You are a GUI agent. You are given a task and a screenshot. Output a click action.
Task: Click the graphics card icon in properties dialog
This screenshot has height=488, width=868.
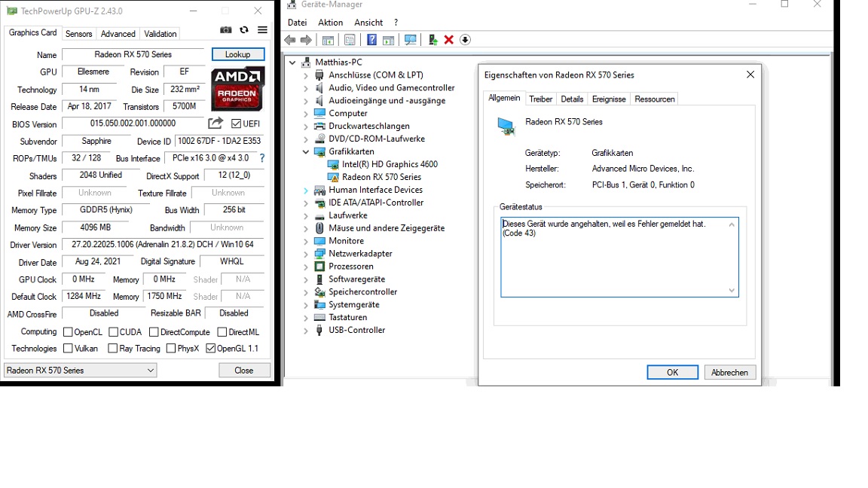point(506,127)
